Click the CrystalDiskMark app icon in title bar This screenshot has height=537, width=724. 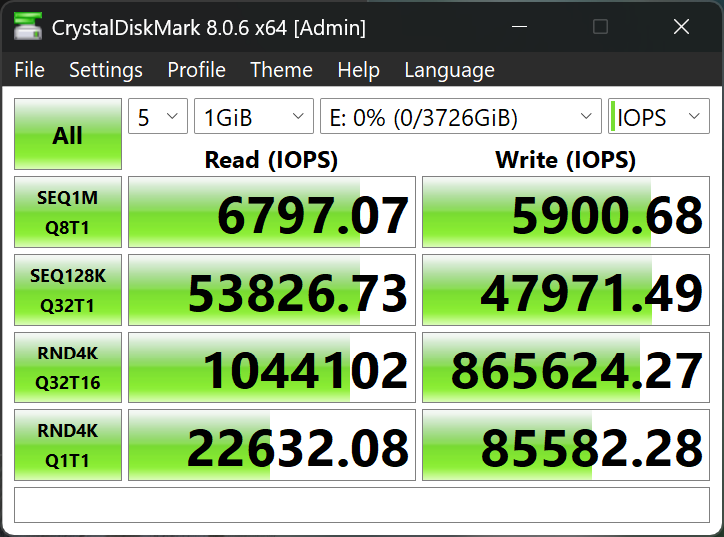[28, 27]
